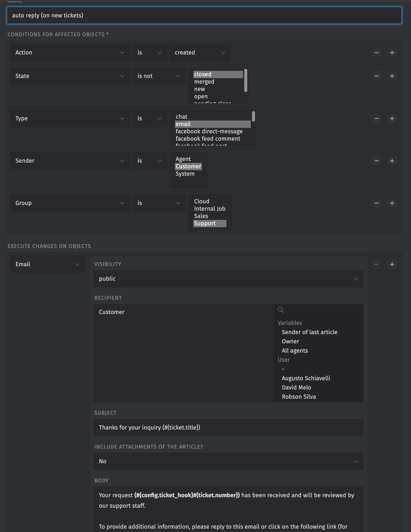Open the Type attribute dropdown
Screen dimensions: 411x532
[70, 118]
